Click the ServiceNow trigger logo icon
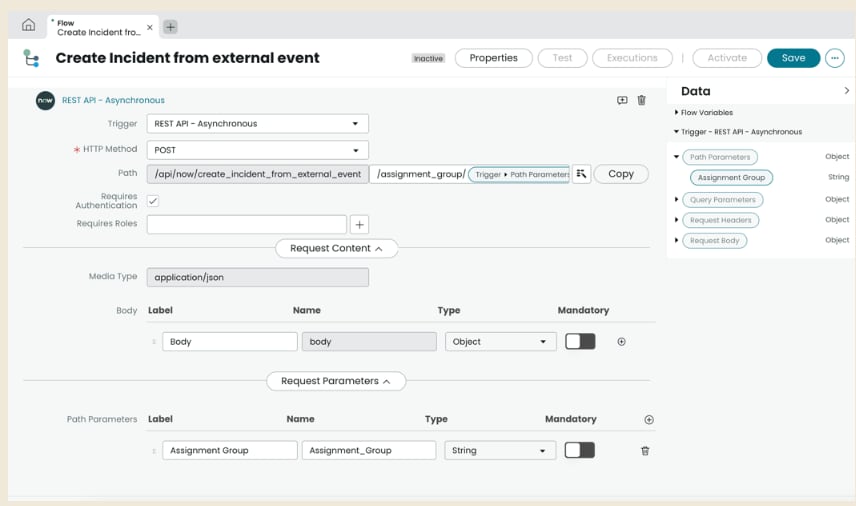The height and width of the screenshot is (506, 856). (45, 100)
